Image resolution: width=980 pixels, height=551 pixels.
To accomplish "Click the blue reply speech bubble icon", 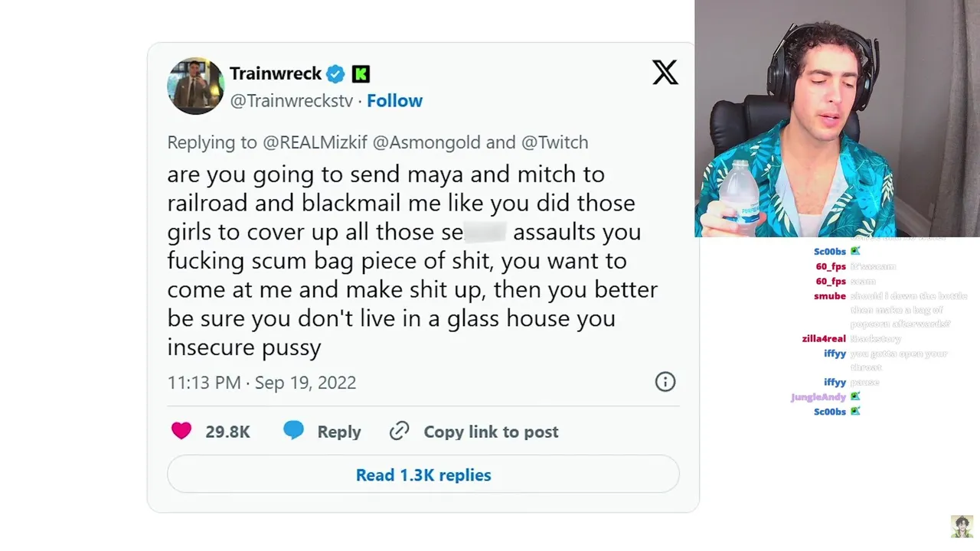I will 293,431.
